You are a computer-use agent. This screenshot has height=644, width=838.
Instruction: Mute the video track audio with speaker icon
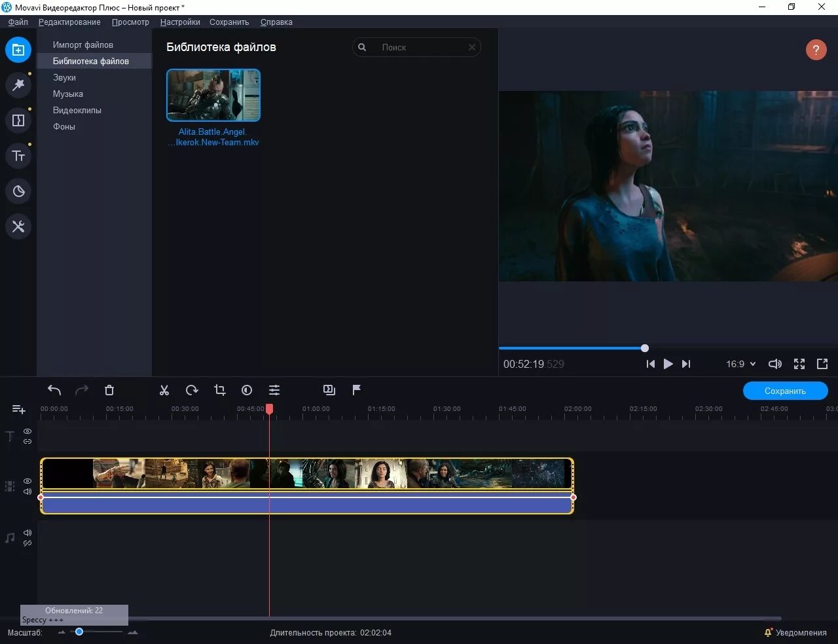tap(27, 492)
